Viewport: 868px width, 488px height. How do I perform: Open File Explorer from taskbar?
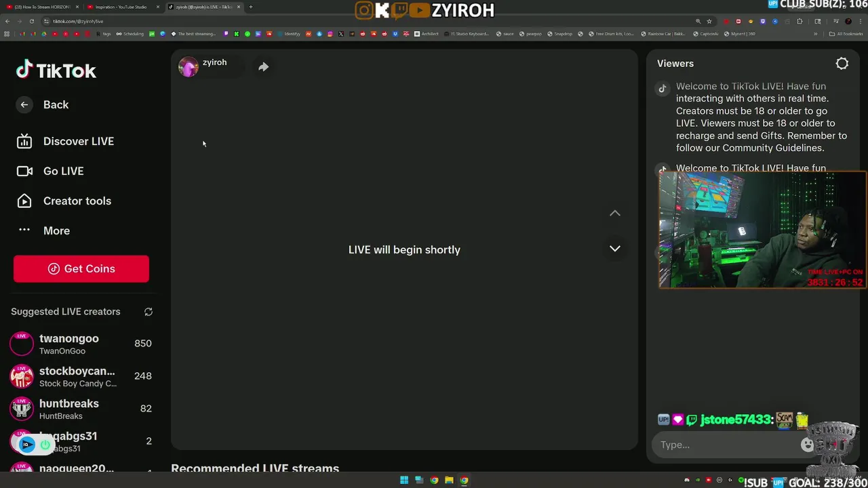pyautogui.click(x=449, y=481)
